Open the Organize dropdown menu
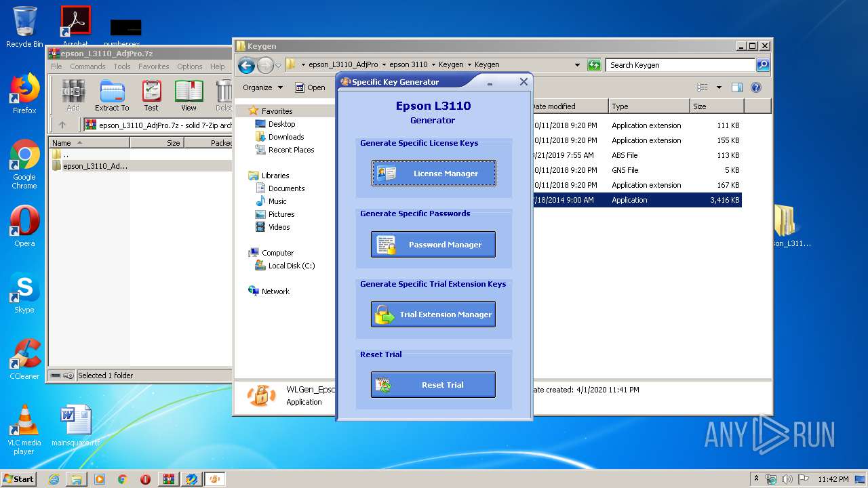The image size is (868, 488). tap(262, 87)
